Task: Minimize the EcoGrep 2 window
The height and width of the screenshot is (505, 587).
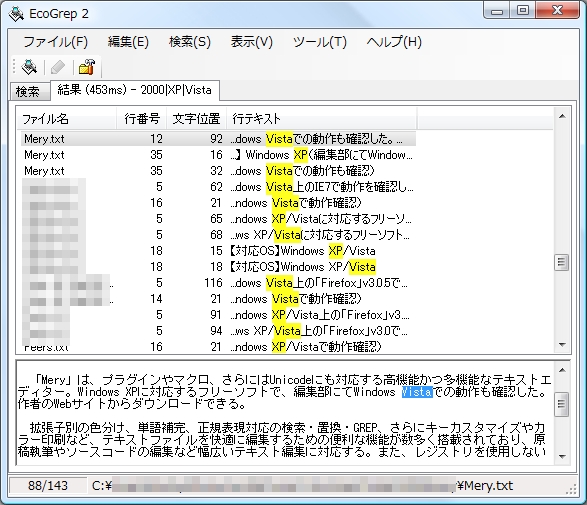Action: pos(497,11)
